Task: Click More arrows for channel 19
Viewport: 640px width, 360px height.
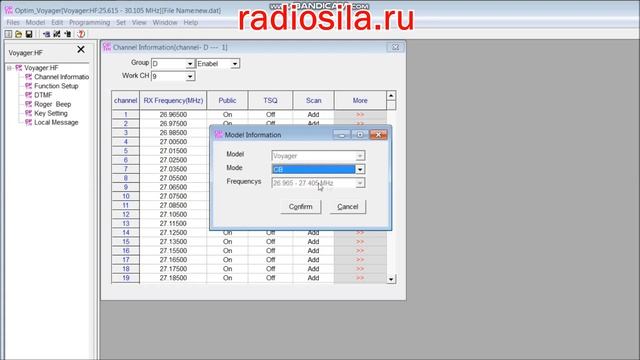Action: click(360, 278)
